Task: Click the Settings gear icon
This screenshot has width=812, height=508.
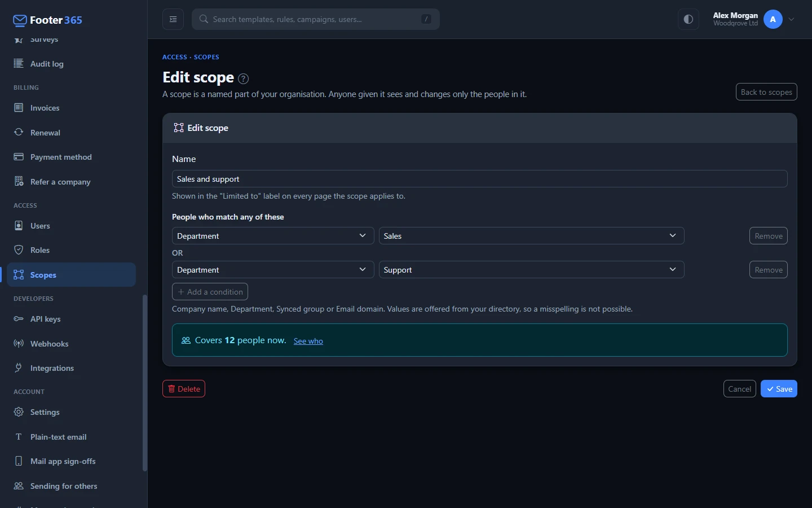Action: pyautogui.click(x=19, y=412)
